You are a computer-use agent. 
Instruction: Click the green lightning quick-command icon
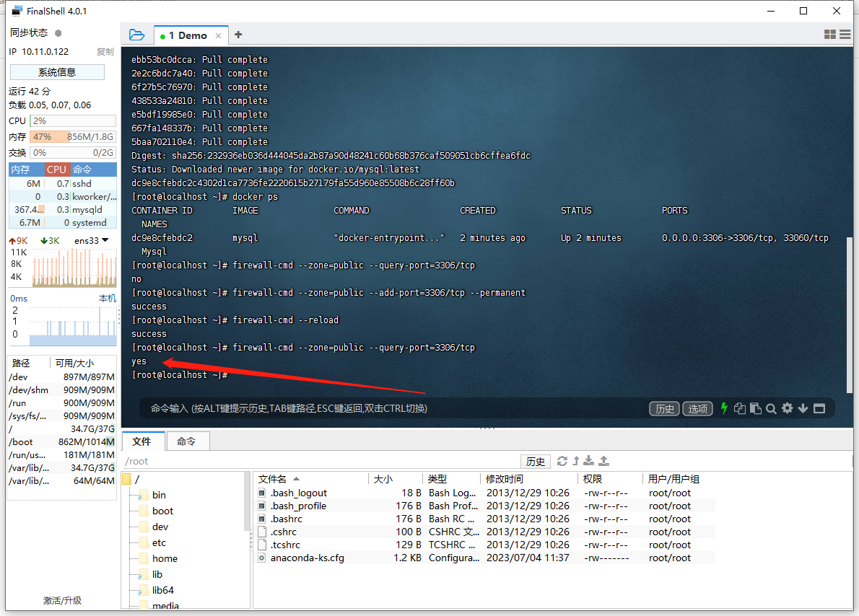[x=724, y=408]
